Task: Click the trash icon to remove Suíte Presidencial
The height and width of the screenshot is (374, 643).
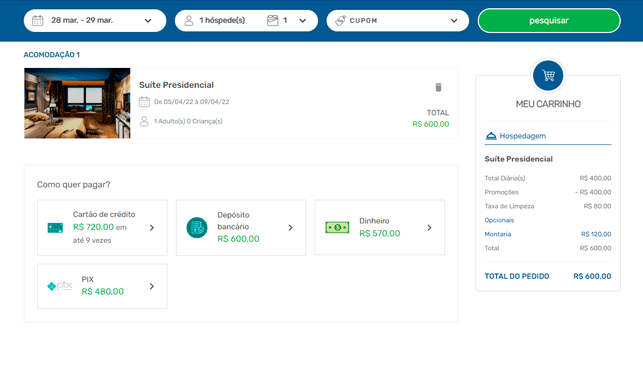Action: [x=438, y=87]
